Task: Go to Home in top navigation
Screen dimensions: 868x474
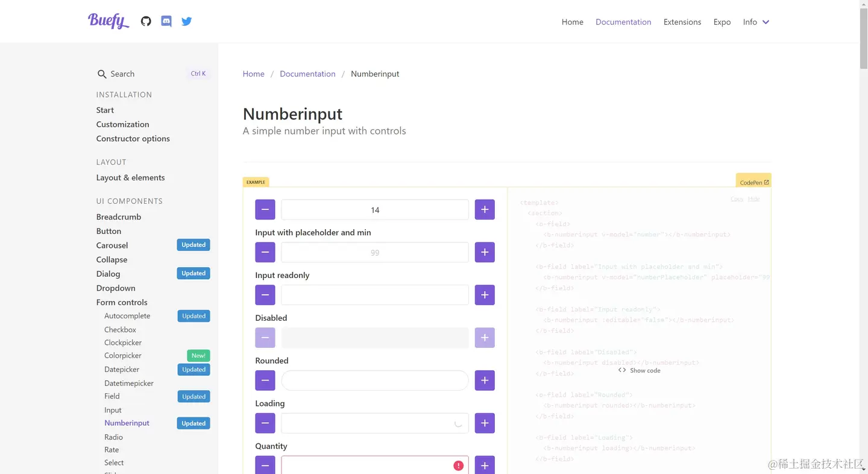Action: coord(573,22)
